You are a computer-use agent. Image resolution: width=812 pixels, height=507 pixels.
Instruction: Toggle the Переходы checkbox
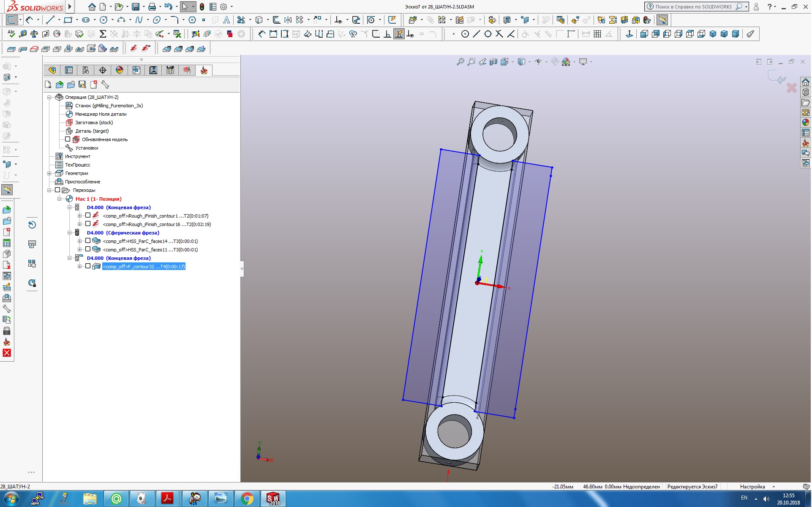[x=58, y=190]
